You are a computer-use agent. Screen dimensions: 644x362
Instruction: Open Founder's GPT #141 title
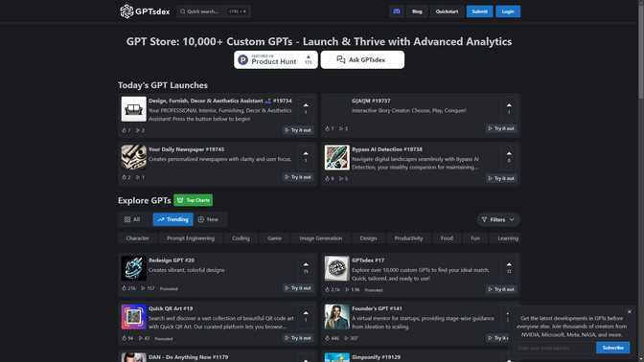coord(377,308)
